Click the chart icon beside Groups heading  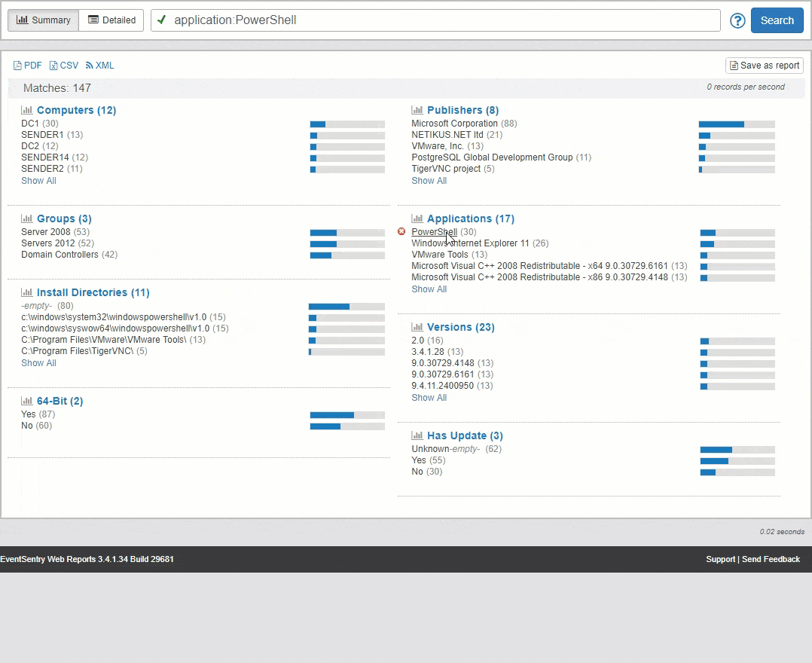27,218
